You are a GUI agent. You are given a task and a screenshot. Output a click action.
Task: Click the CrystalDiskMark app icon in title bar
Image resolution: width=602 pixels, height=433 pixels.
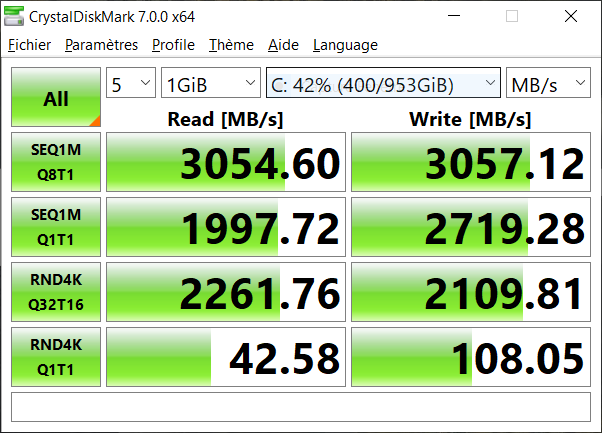coord(14,16)
